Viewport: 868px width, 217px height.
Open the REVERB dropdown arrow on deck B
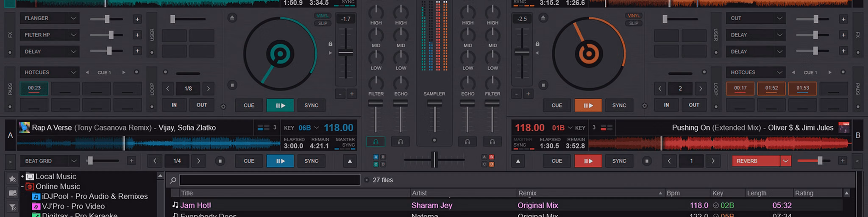pyautogui.click(x=785, y=161)
